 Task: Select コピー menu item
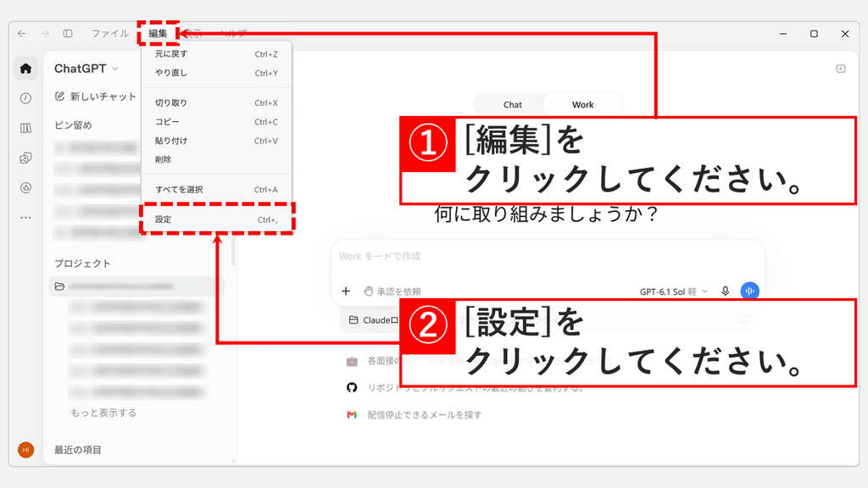(216, 122)
